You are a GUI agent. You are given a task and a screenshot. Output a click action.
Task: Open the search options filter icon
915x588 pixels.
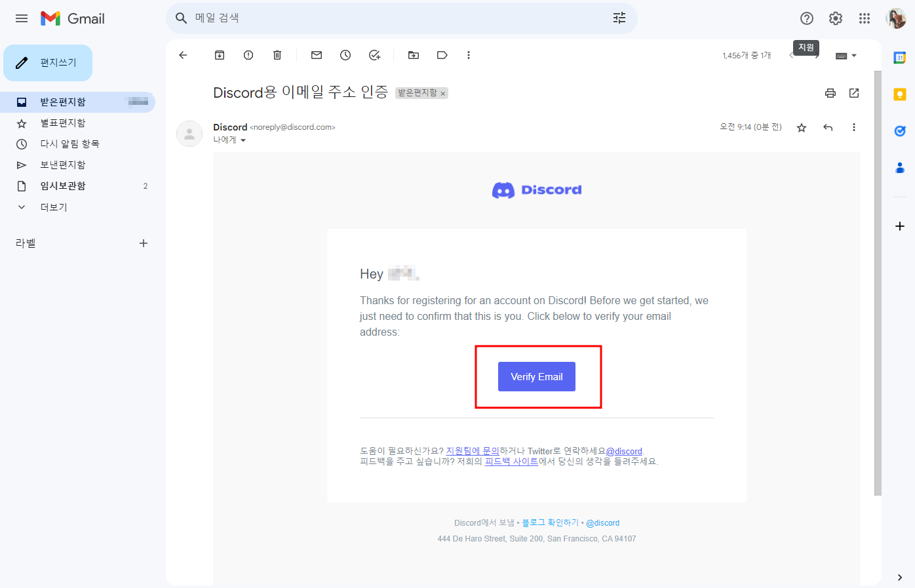pyautogui.click(x=619, y=18)
